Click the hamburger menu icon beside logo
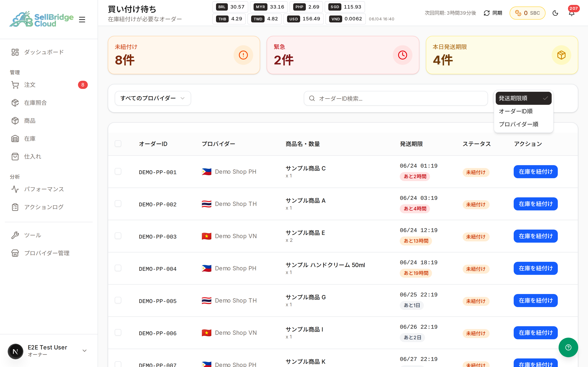588x367 pixels. (82, 19)
